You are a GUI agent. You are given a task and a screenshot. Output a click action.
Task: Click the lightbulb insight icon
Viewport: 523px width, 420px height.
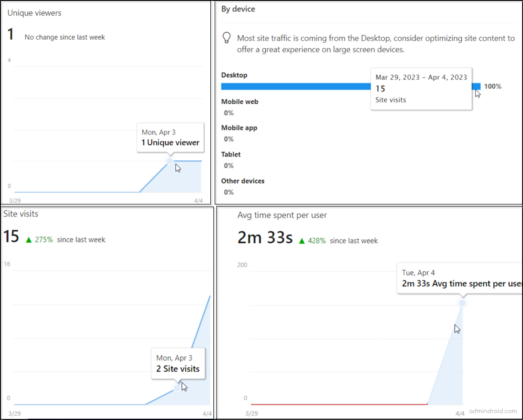[227, 38]
